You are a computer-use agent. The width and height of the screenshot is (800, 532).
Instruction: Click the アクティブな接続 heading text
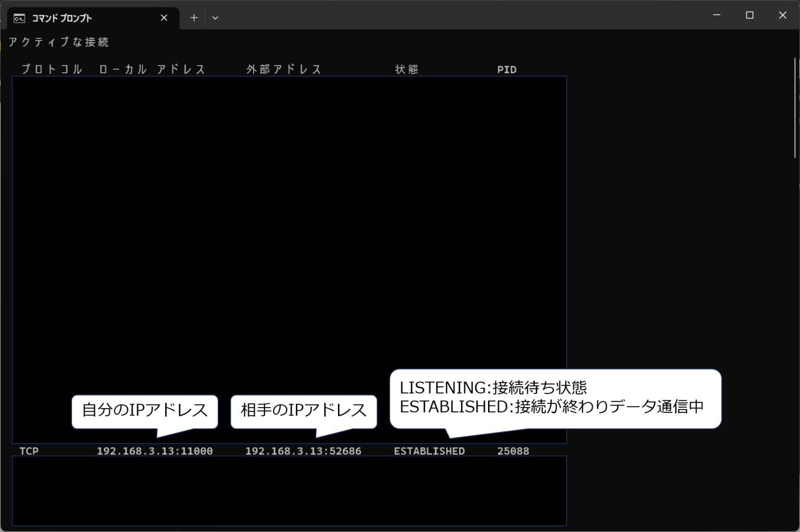click(57, 42)
